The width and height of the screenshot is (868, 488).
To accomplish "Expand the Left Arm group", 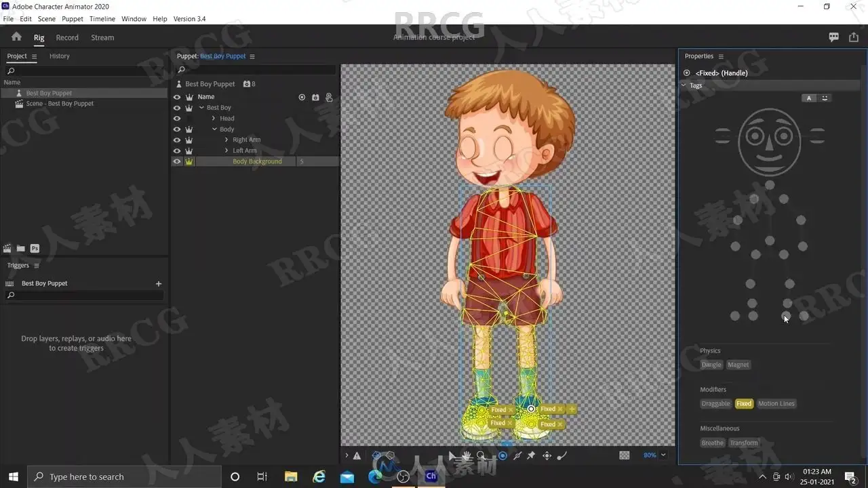I will 226,150.
